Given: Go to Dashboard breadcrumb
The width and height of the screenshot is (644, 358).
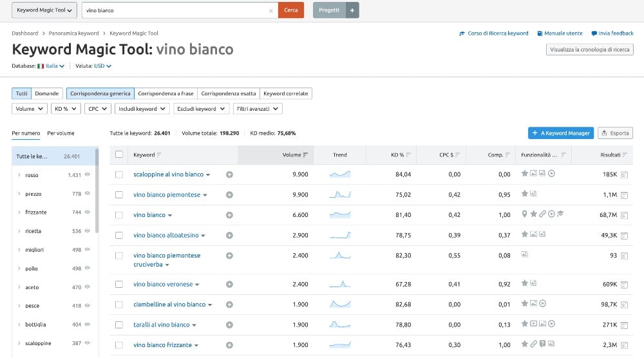Looking at the screenshot, I should click(x=24, y=33).
